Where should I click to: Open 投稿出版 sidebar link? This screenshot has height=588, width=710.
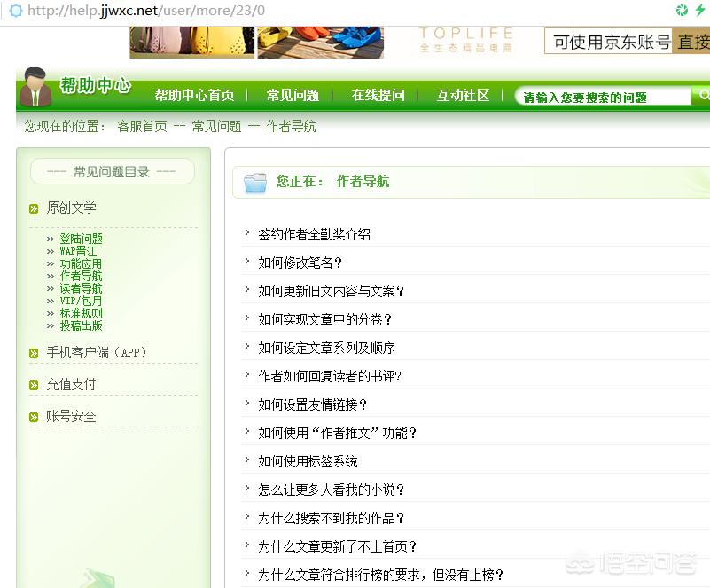click(81, 325)
